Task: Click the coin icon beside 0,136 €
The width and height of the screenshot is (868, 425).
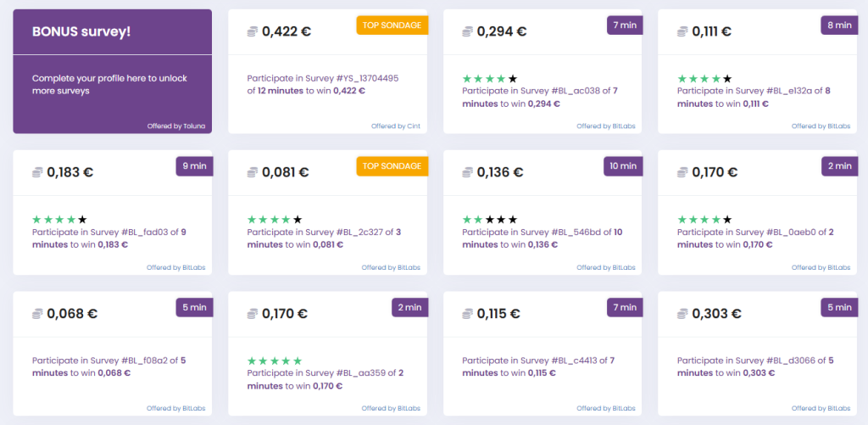Action: coord(468,172)
